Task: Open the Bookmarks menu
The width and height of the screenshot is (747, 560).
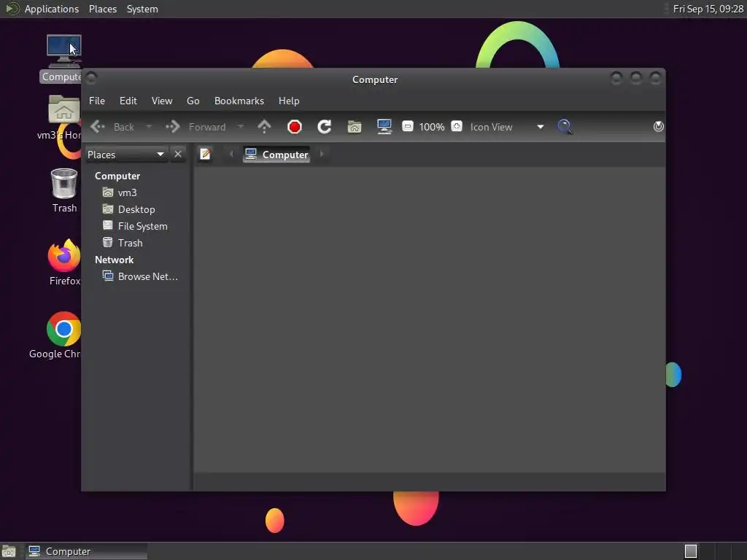Action: (239, 101)
